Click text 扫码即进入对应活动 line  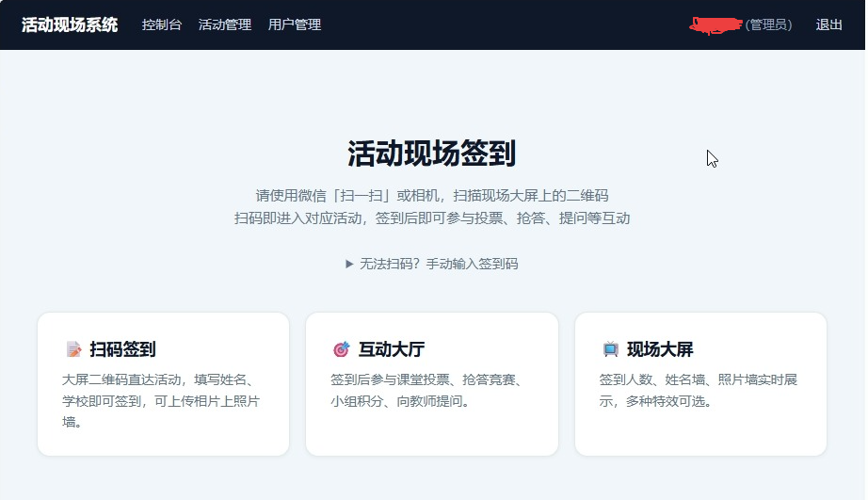(x=432, y=218)
